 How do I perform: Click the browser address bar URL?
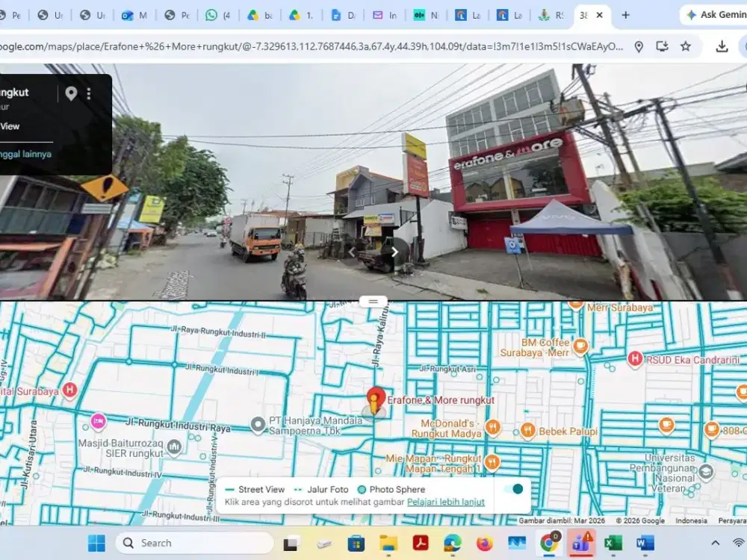[x=310, y=46]
